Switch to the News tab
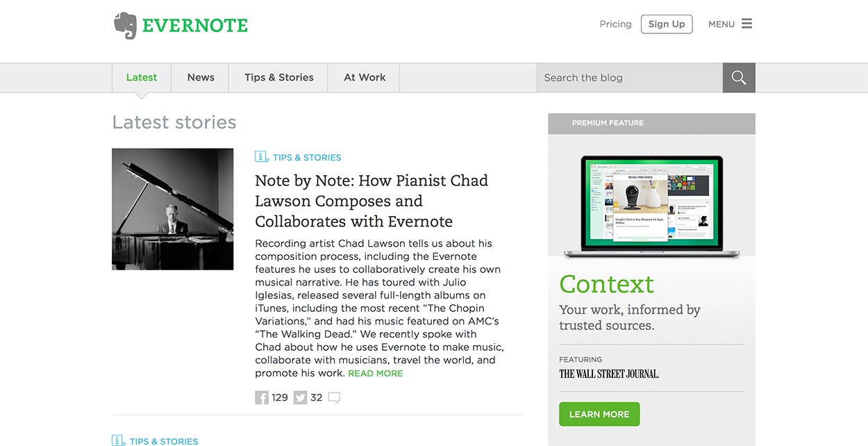This screenshot has height=446, width=868. click(201, 78)
